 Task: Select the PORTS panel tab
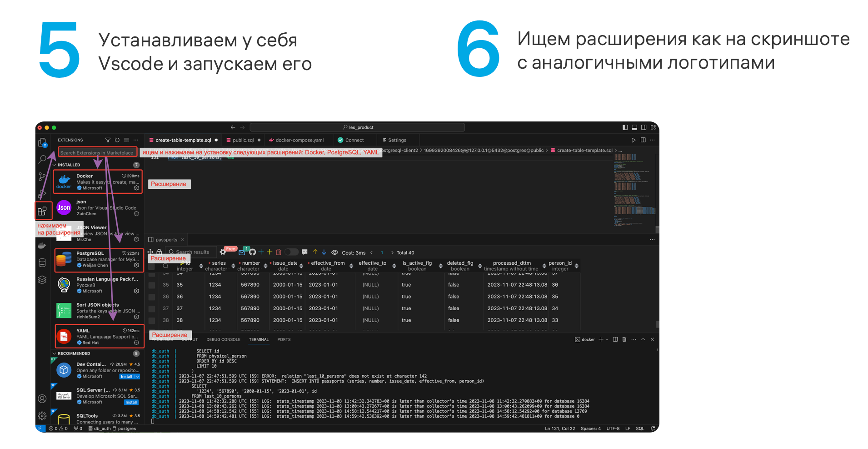click(284, 339)
